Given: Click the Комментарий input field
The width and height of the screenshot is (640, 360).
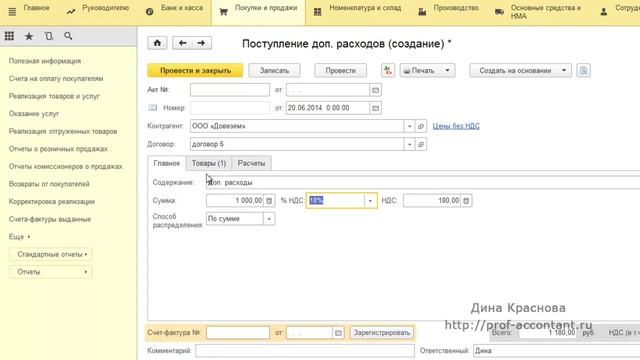Looking at the screenshot, I should (305, 351).
